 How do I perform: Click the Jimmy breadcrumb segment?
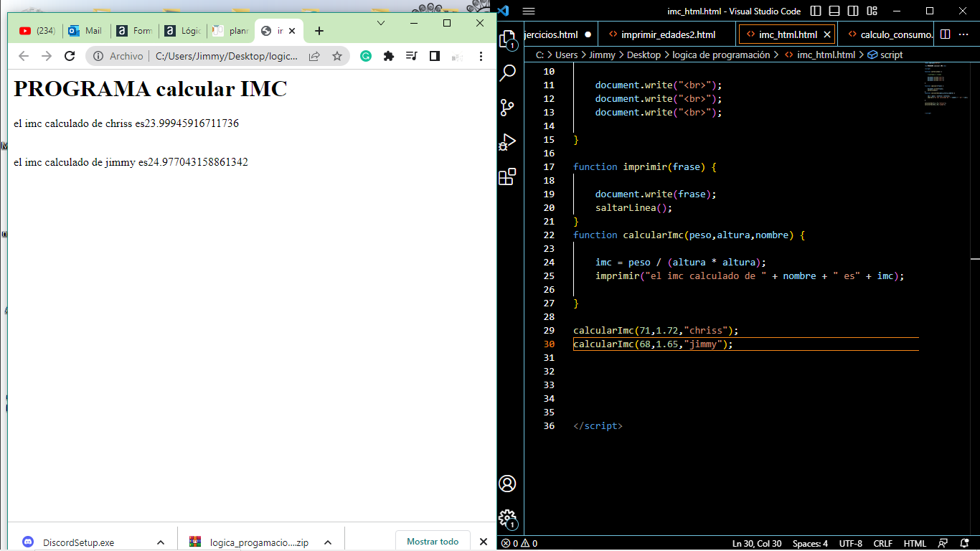tap(603, 55)
